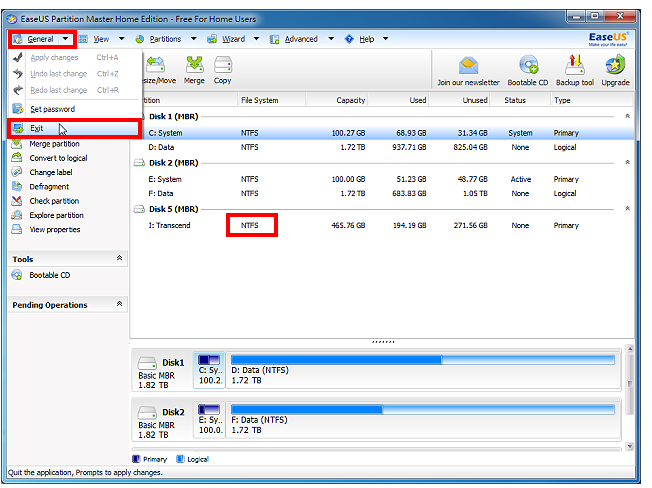Expand the Partitions dropdown arrow
The height and width of the screenshot is (488, 652).
[194, 39]
